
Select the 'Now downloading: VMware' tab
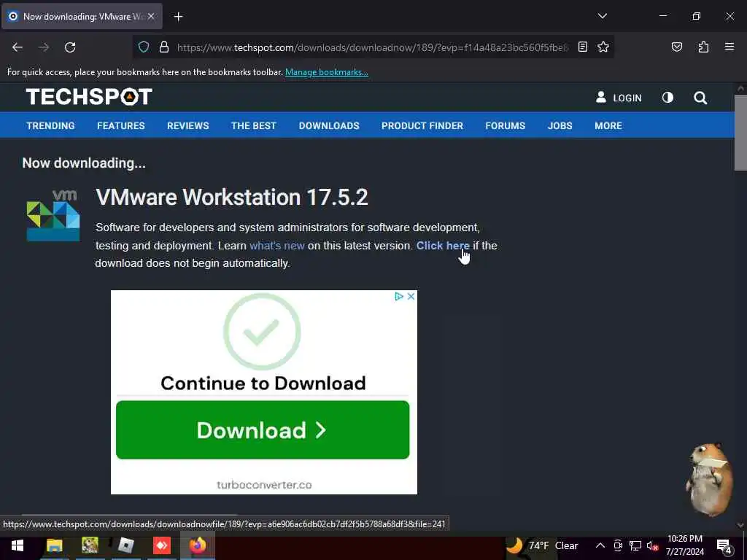[x=82, y=16]
